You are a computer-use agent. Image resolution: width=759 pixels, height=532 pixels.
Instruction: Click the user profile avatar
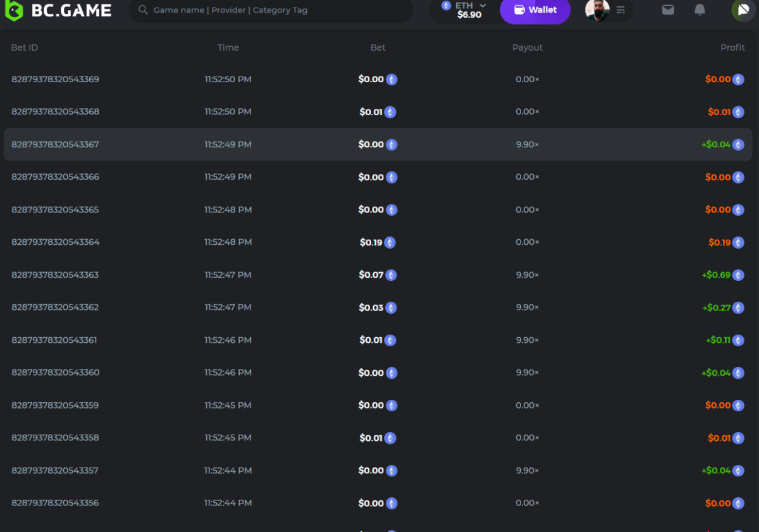(597, 9)
